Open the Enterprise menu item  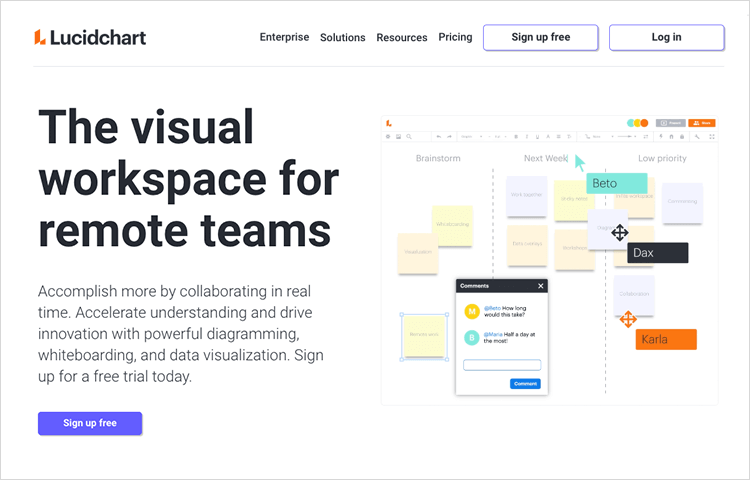(284, 37)
